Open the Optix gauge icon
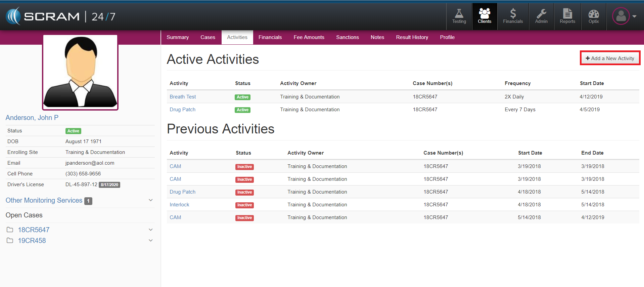The width and height of the screenshot is (644, 287). [593, 14]
